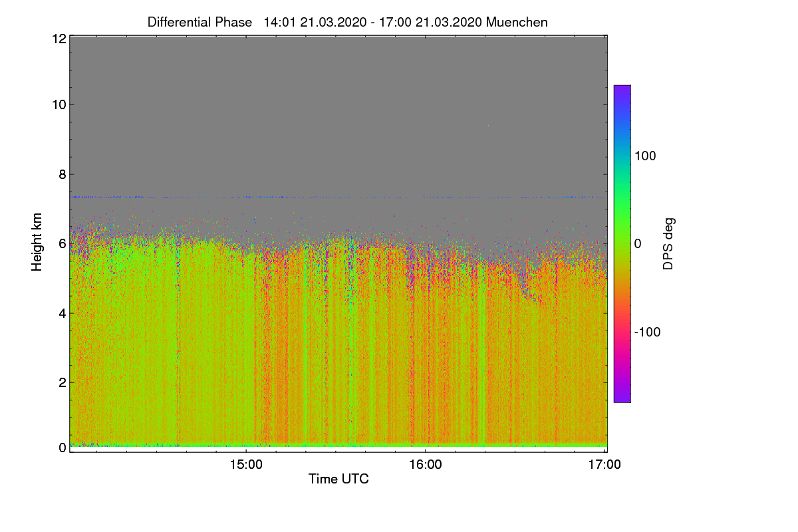Click the height tick label 0
The width and height of the screenshot is (798, 532).
pyautogui.click(x=62, y=448)
